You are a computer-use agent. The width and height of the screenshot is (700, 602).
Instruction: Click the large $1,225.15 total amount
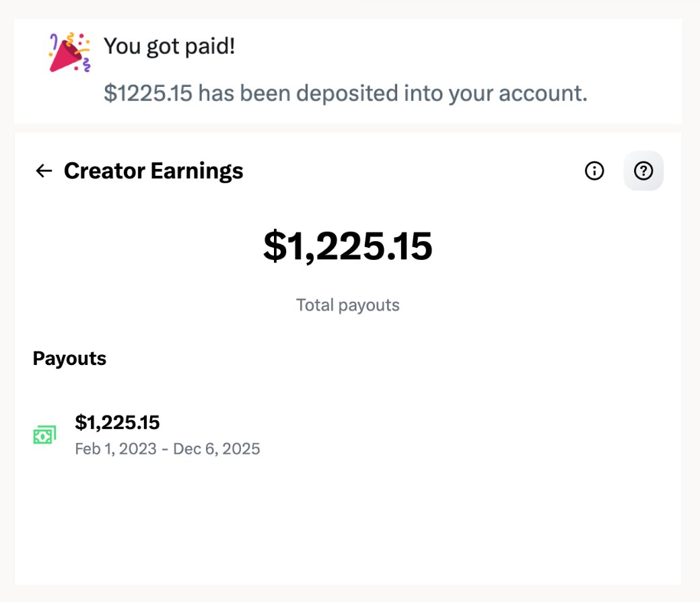[x=347, y=246]
